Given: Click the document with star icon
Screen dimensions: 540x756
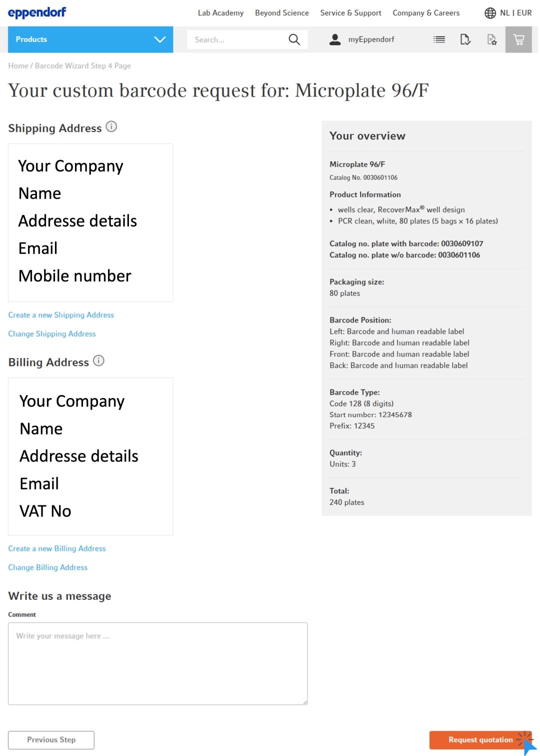Looking at the screenshot, I should (492, 39).
